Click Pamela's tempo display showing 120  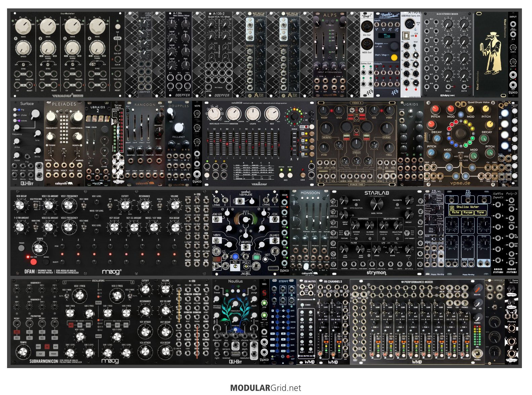point(386,36)
